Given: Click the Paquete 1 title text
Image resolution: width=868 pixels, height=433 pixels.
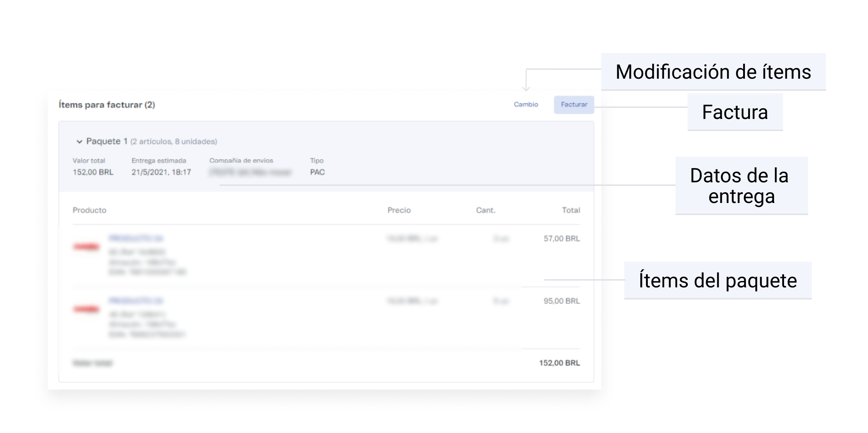Looking at the screenshot, I should [107, 141].
